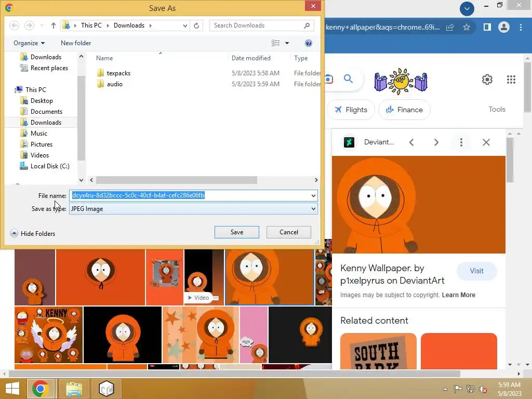Click the muted volume icon in system tray
The height and width of the screenshot is (399, 532).
pos(483,389)
